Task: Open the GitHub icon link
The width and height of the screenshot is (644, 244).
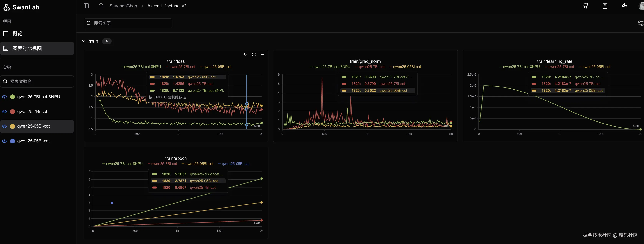Action: click(x=585, y=6)
